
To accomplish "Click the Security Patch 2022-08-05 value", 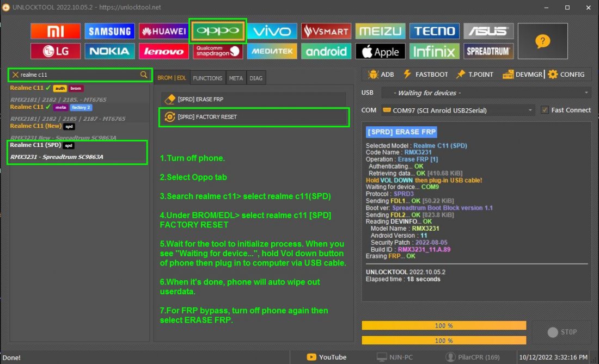I will pos(431,242).
